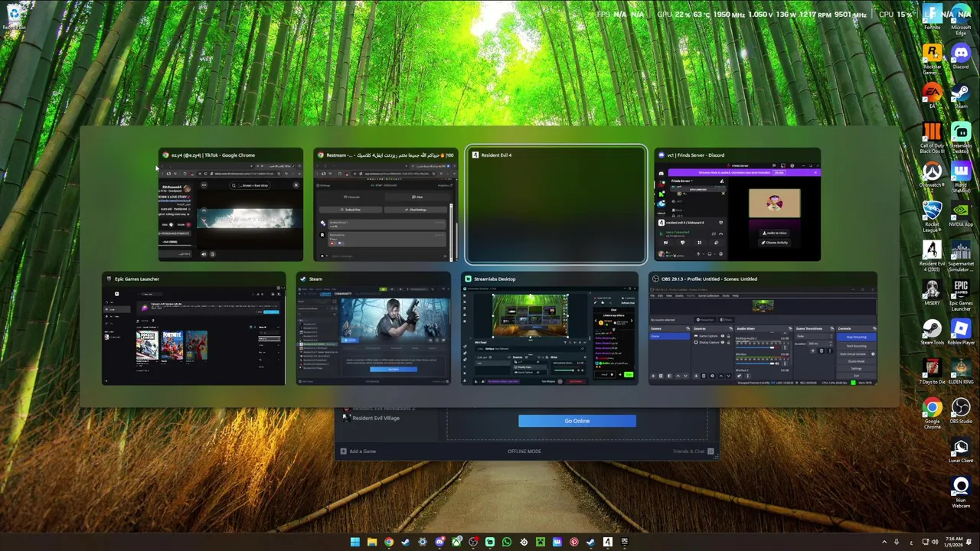Open the EA app desktop shortcut
The height and width of the screenshot is (551, 980).
coord(932,96)
